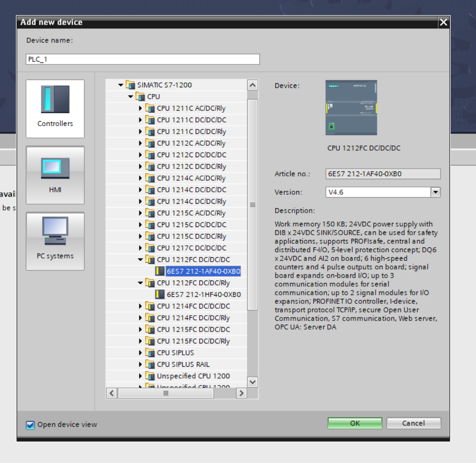Expand the CPU 1211C DC/DC/Rly node
The width and height of the screenshot is (476, 463).
140,131
